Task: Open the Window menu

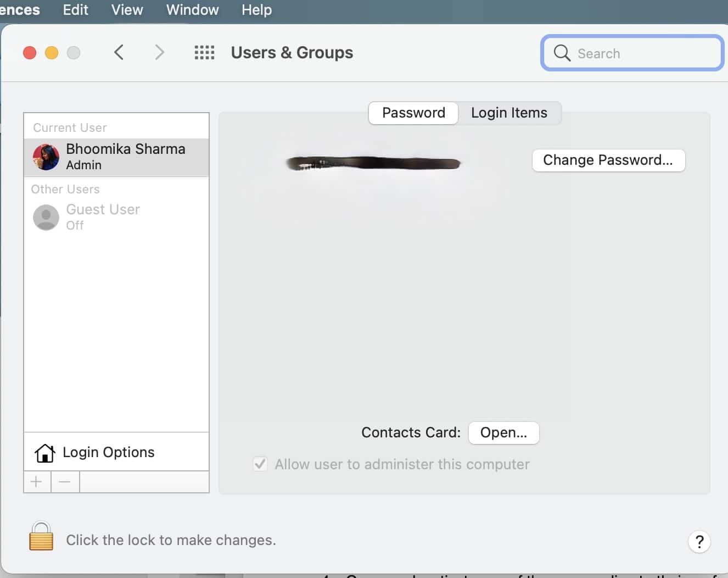Action: click(x=192, y=9)
